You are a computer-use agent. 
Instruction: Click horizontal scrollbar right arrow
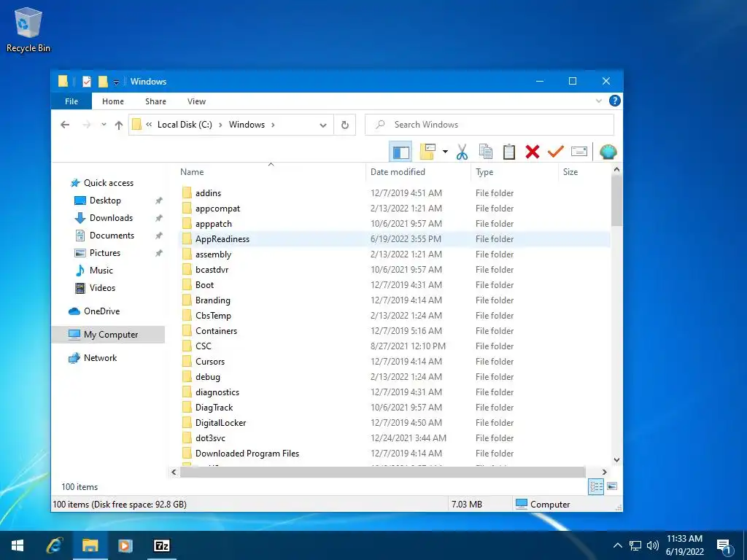604,472
